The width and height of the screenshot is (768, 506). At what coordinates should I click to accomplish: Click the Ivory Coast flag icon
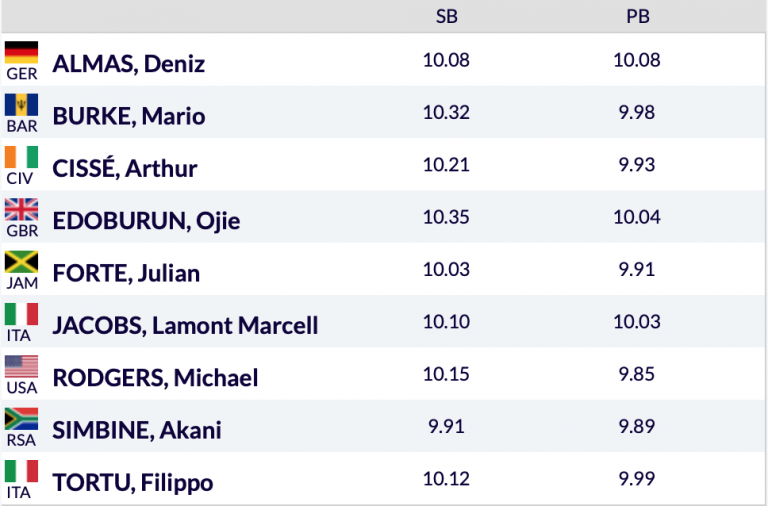click(22, 157)
